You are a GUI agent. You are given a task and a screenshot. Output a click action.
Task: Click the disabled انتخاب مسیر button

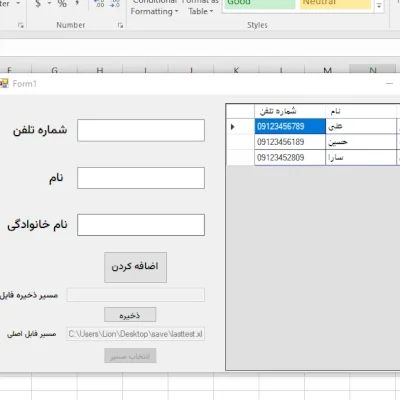pos(130,356)
